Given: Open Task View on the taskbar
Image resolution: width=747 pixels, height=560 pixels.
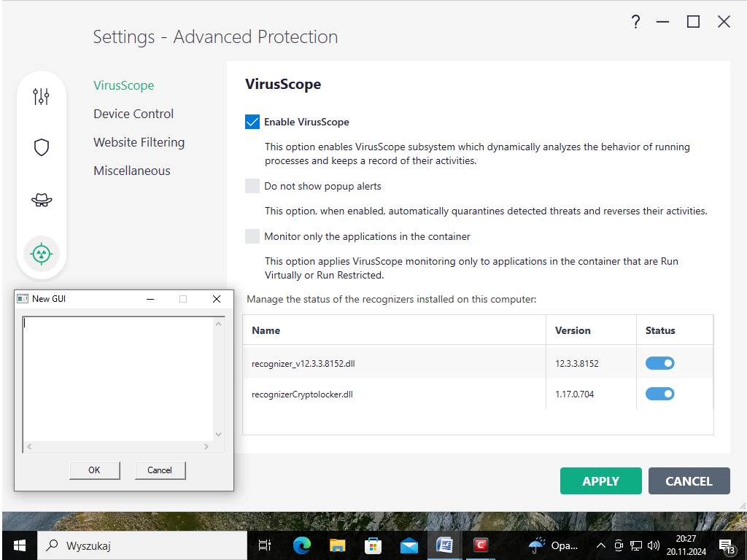Looking at the screenshot, I should (264, 545).
